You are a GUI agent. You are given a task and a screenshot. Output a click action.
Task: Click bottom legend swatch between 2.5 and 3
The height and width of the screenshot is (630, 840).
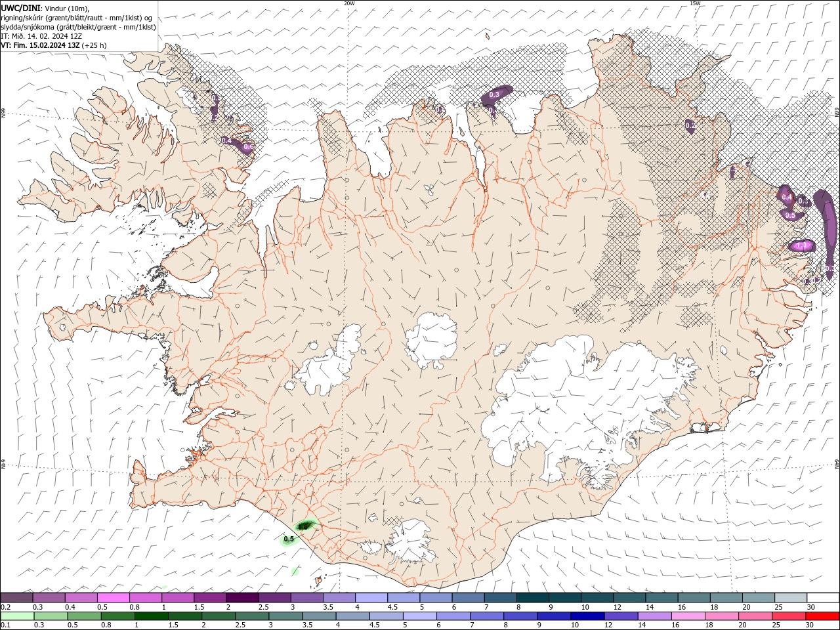tap(251, 616)
